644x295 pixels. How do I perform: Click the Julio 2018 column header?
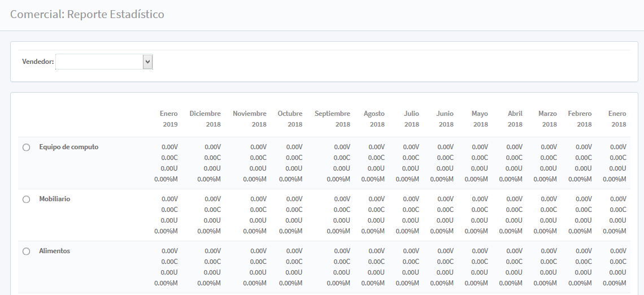pyautogui.click(x=411, y=119)
